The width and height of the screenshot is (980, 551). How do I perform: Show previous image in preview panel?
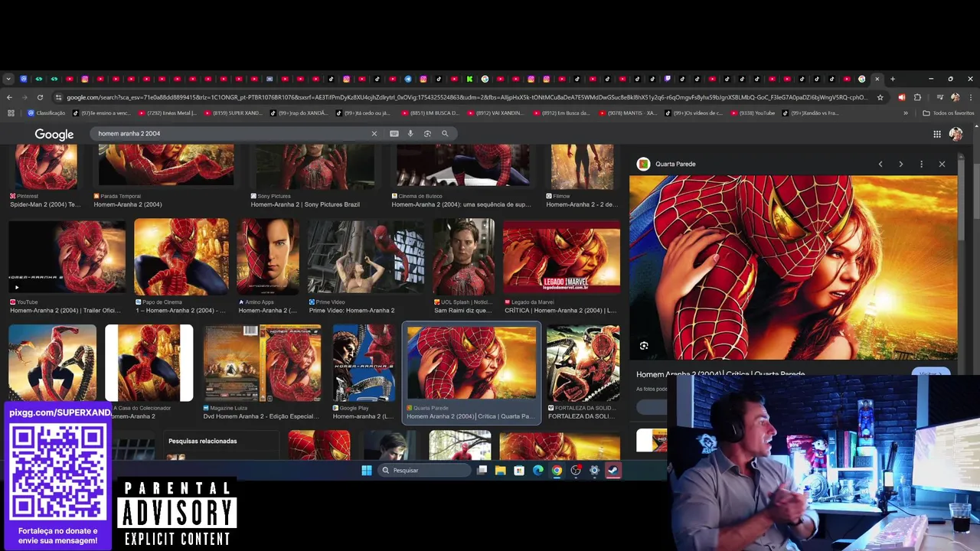pos(880,164)
